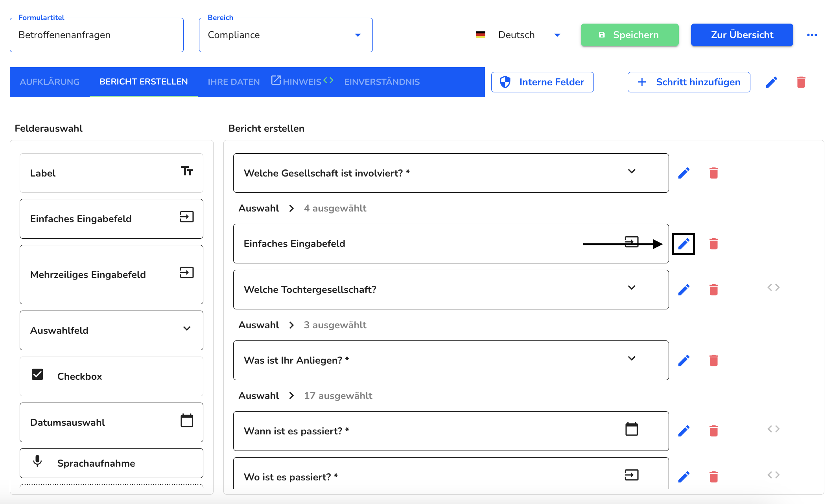
Task: Open Interne Felder
Action: (542, 82)
